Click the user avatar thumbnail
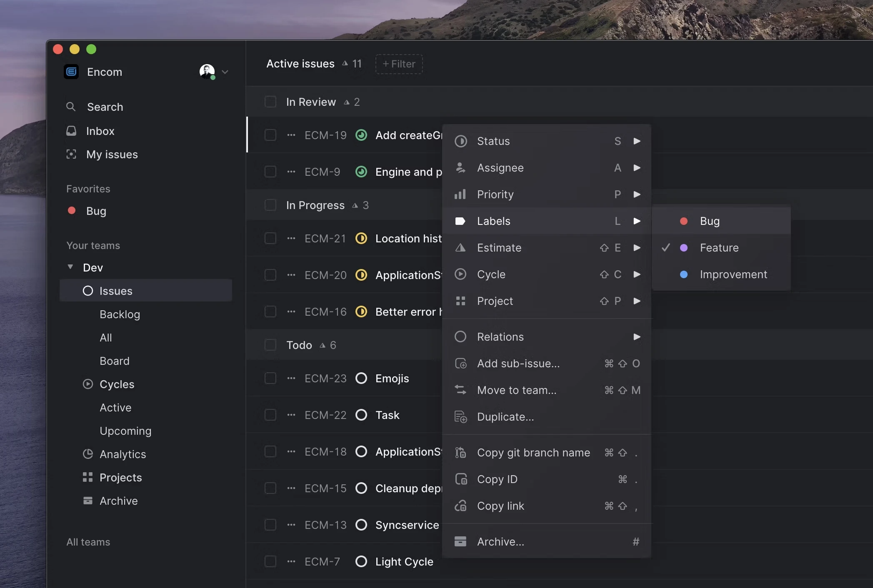 [207, 71]
